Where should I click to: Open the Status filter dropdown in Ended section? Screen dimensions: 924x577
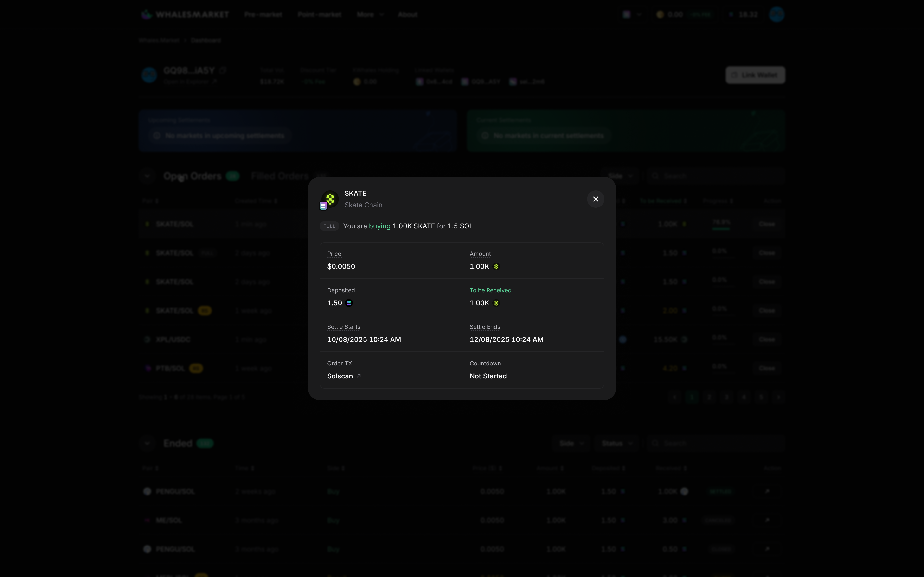coord(616,443)
